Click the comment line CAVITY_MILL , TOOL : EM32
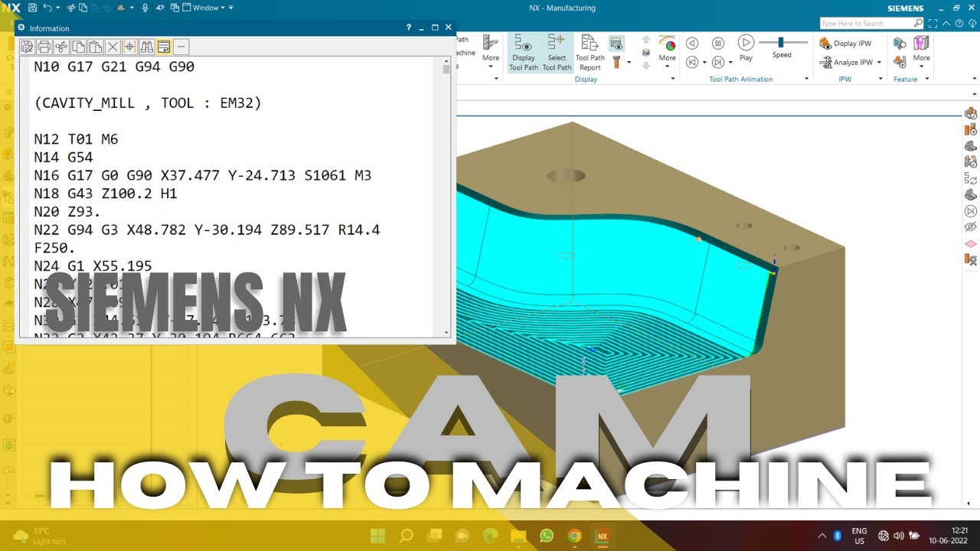Screen dimensions: 980x551 coord(148,103)
